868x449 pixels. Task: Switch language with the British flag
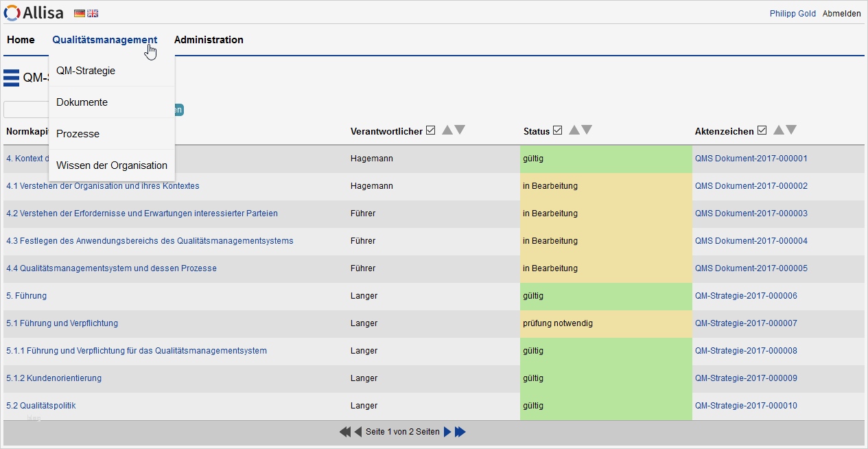coord(93,13)
